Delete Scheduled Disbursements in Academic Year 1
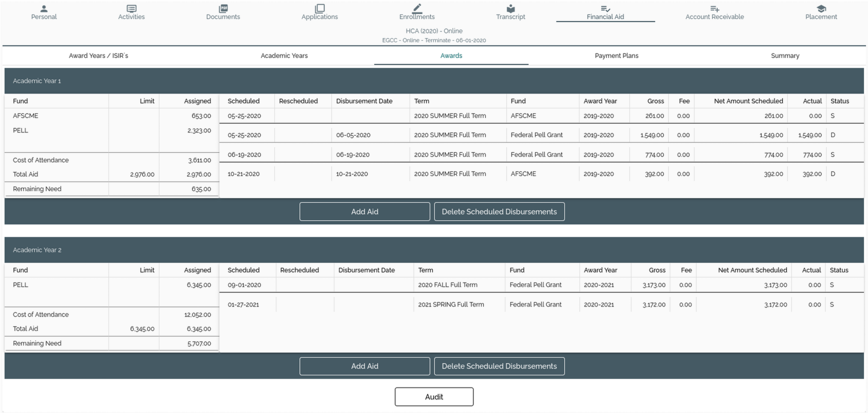 pyautogui.click(x=499, y=212)
